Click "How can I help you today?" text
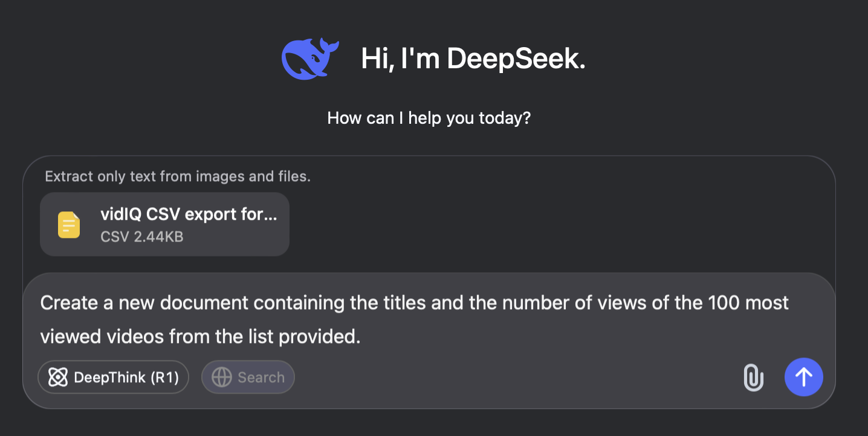This screenshot has width=868, height=436. point(429,118)
